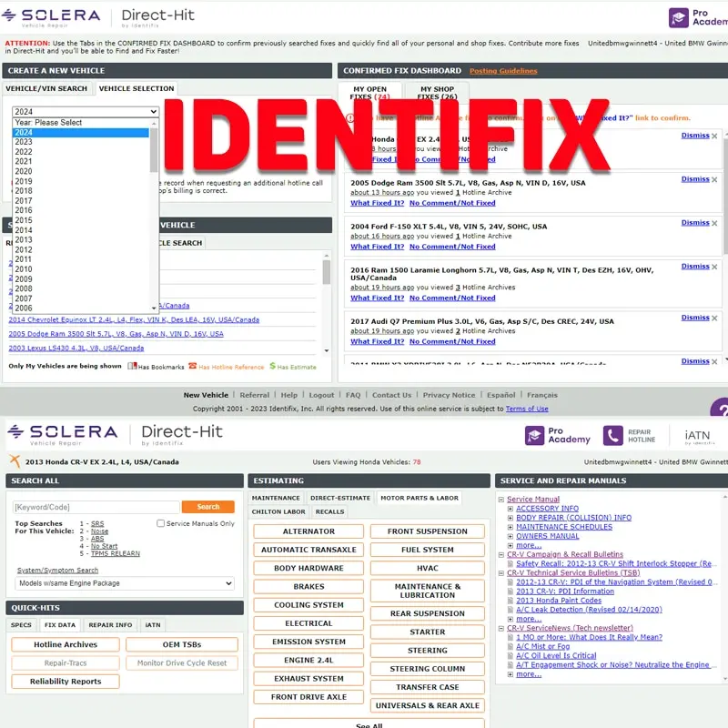Collapse the Service Manual tree node
Viewport: 728px width, 728px height.
click(x=501, y=500)
